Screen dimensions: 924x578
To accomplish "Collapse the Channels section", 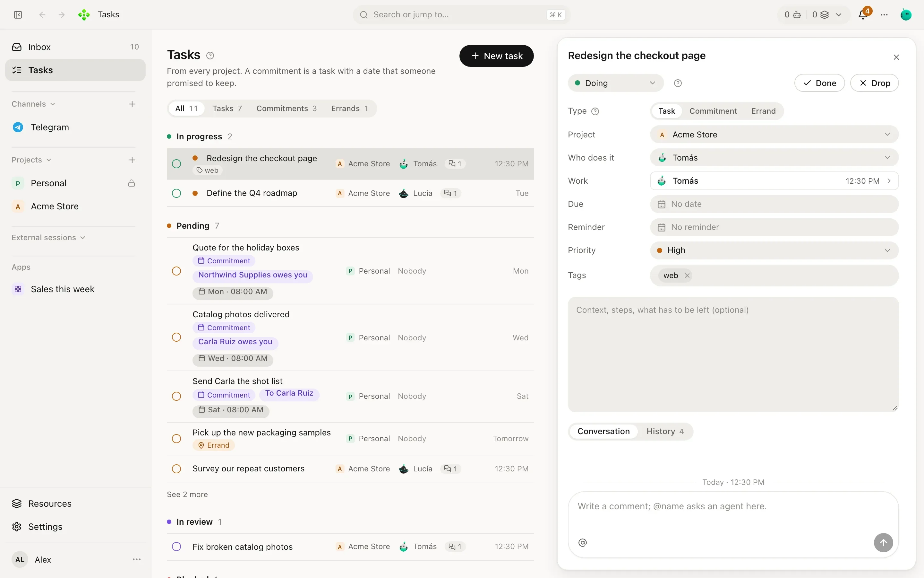I will [33, 104].
